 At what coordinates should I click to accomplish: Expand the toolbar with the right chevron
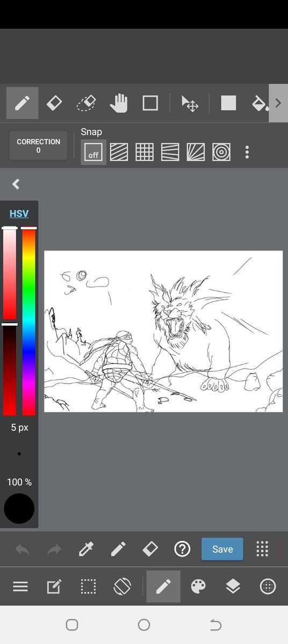pos(278,103)
